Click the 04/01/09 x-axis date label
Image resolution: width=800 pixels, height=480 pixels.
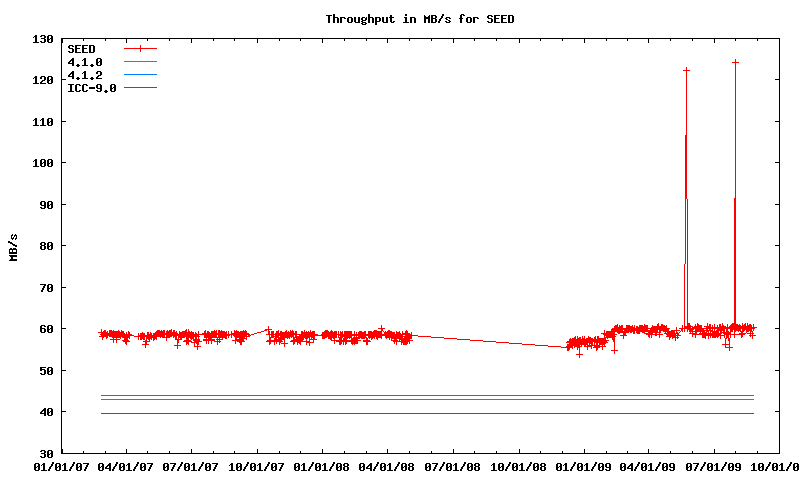point(649,466)
